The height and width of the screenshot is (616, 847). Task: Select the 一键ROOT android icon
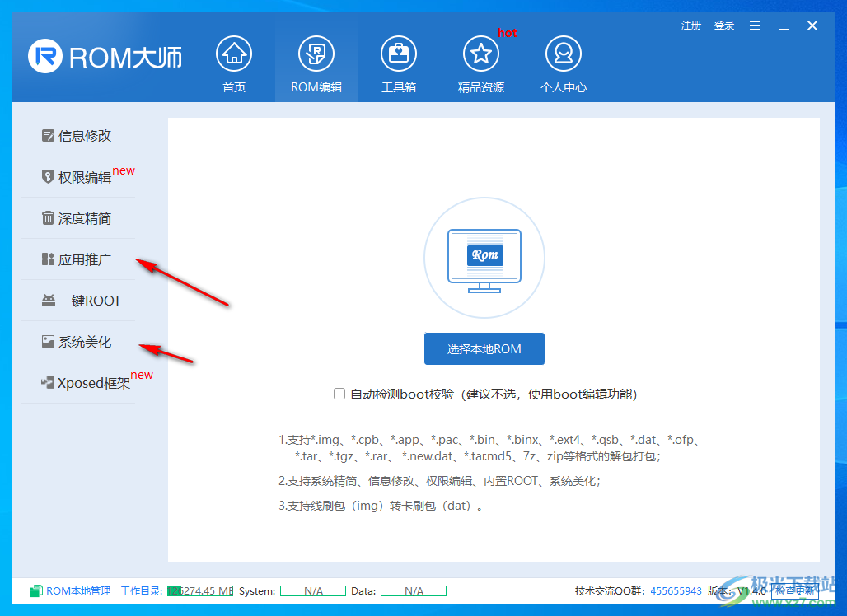49,300
